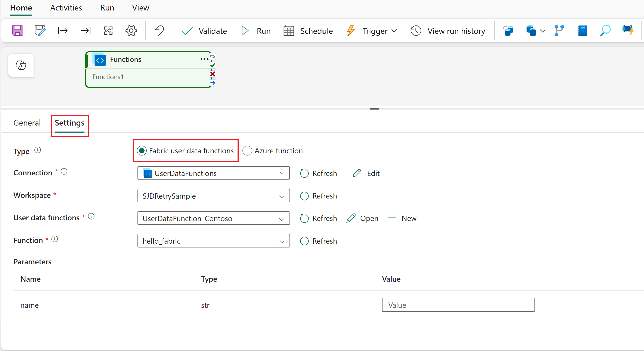Image resolution: width=644 pixels, height=351 pixels.
Task: Open the hello_fabric function dropdown
Action: [x=282, y=241]
